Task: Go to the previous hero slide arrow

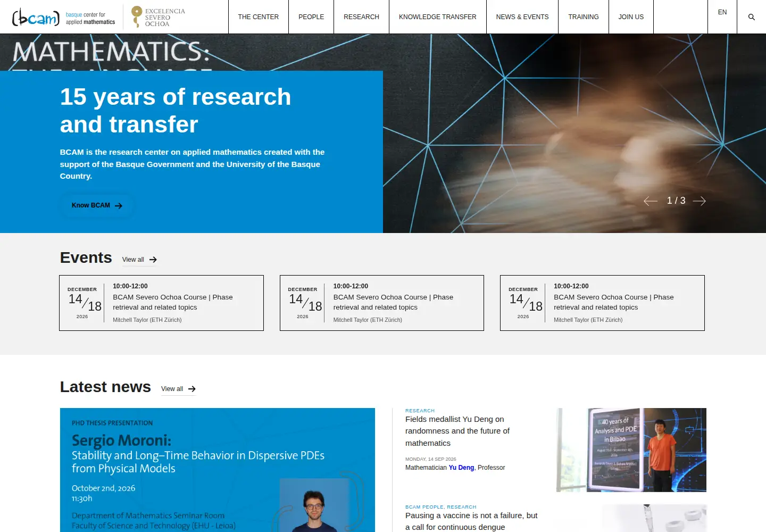Action: click(x=651, y=201)
